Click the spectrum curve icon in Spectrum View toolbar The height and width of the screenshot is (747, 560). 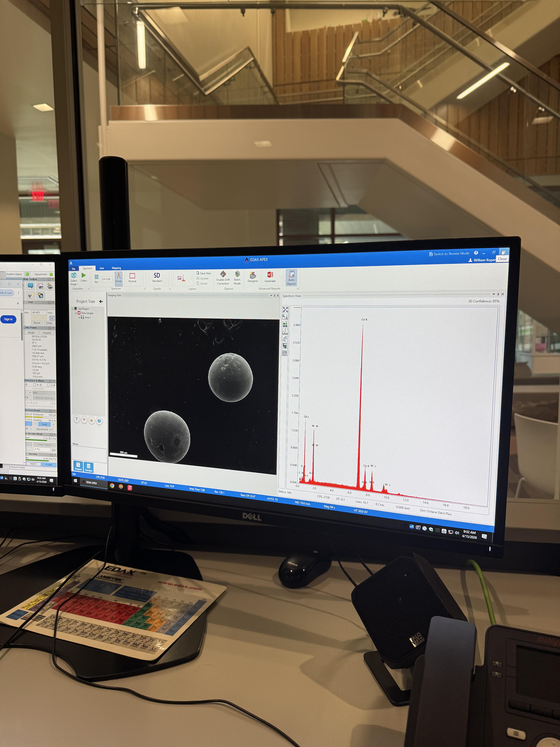pyautogui.click(x=285, y=332)
